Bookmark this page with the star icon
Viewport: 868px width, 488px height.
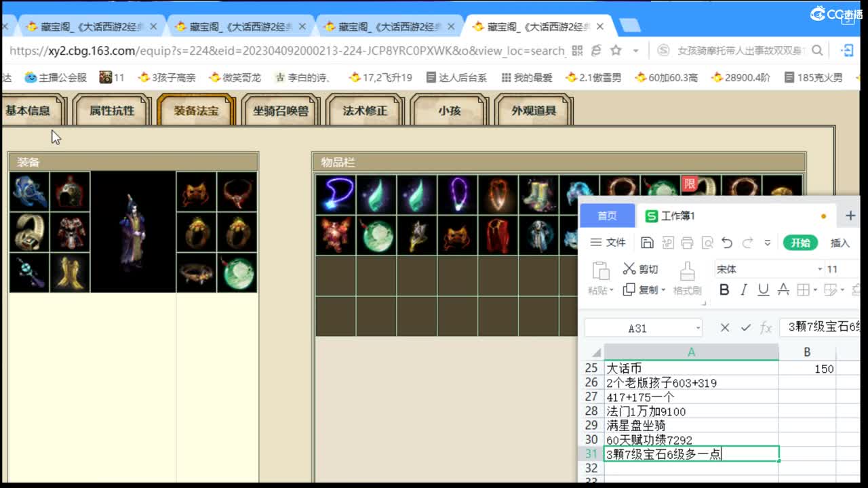point(616,50)
